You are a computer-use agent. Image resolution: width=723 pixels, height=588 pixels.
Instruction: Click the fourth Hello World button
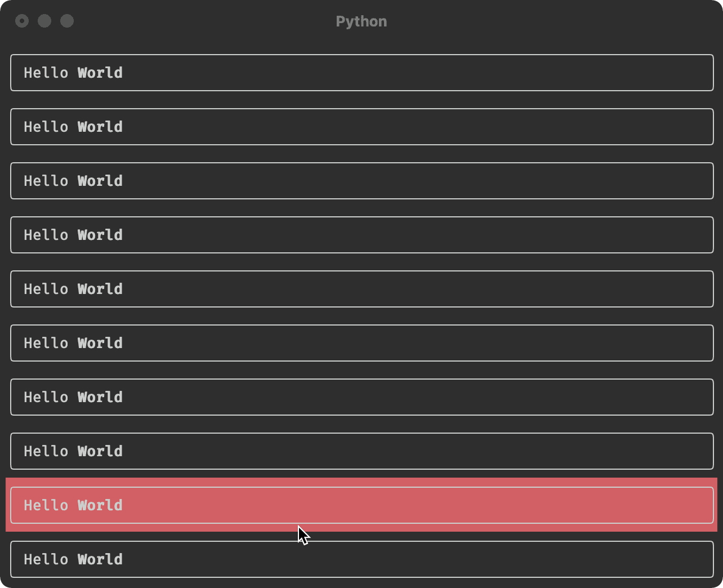361,235
